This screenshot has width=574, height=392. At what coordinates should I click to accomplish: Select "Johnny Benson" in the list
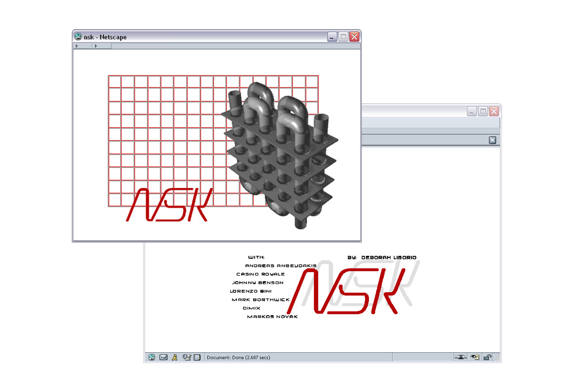pos(258,283)
